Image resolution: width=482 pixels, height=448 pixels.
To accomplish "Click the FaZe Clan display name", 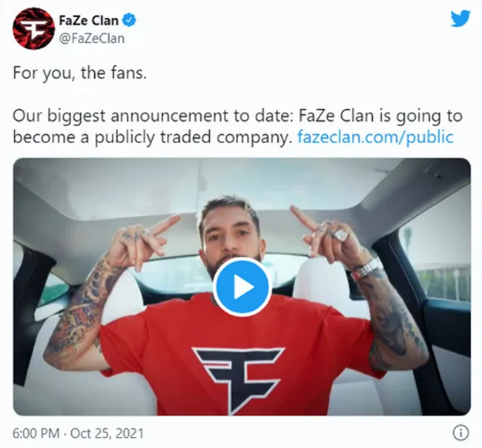I will [88, 21].
